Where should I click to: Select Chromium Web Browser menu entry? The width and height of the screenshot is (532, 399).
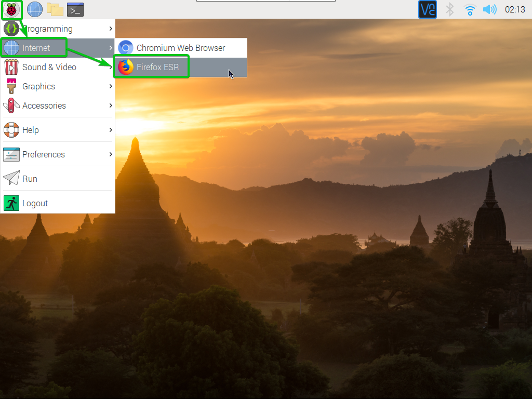(x=181, y=48)
